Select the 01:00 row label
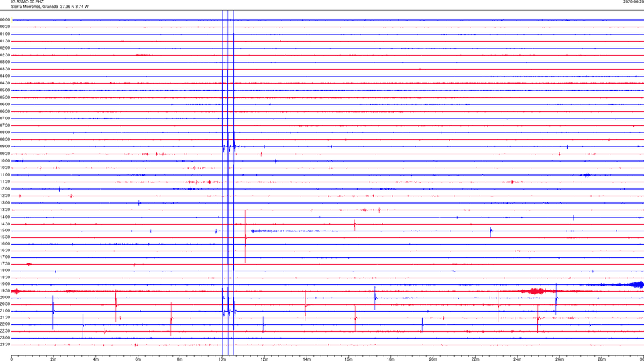644x362 pixels. (5, 34)
